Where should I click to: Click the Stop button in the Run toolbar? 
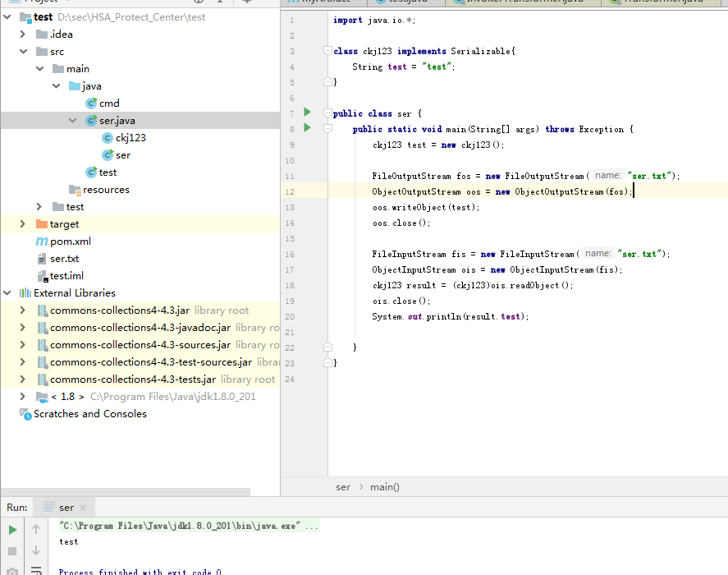point(12,550)
